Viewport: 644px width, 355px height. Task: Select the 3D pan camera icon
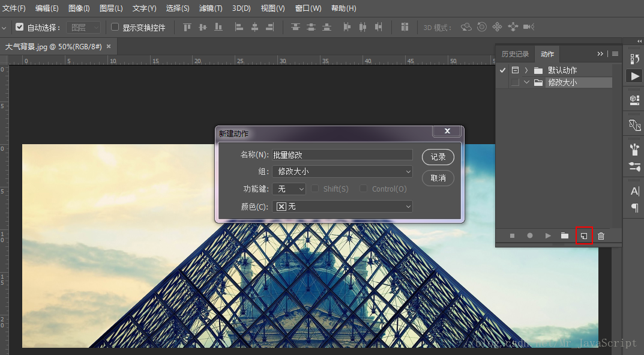(x=498, y=27)
